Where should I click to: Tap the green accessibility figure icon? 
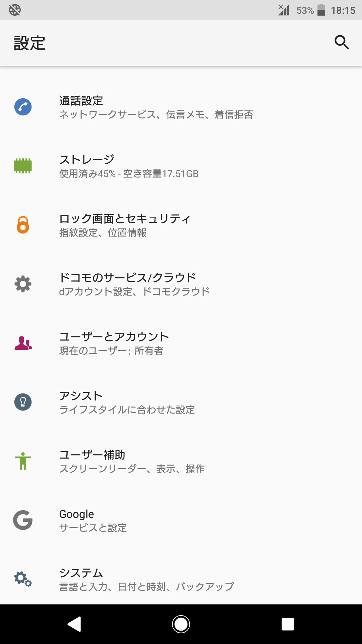tap(23, 461)
